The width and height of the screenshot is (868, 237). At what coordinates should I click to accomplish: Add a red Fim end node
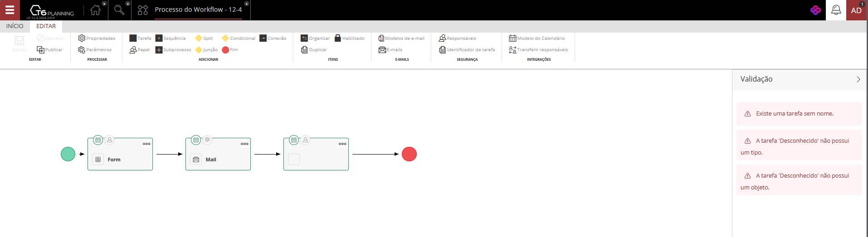pyautogui.click(x=230, y=50)
